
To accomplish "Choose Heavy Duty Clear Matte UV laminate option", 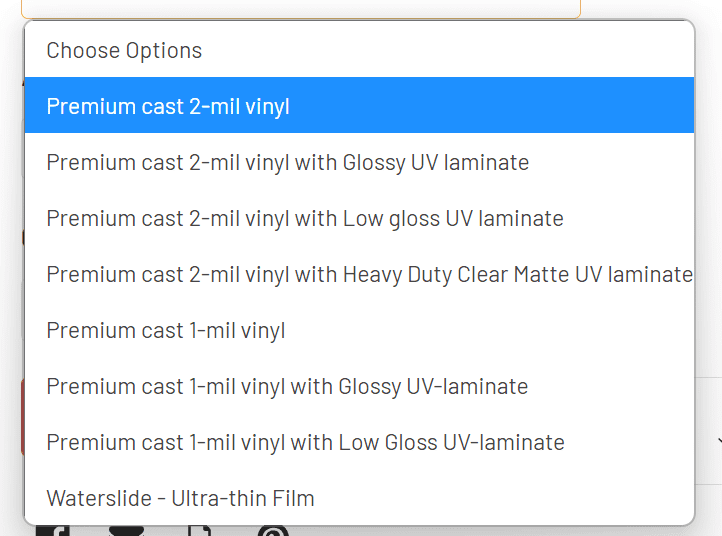I will [x=369, y=274].
